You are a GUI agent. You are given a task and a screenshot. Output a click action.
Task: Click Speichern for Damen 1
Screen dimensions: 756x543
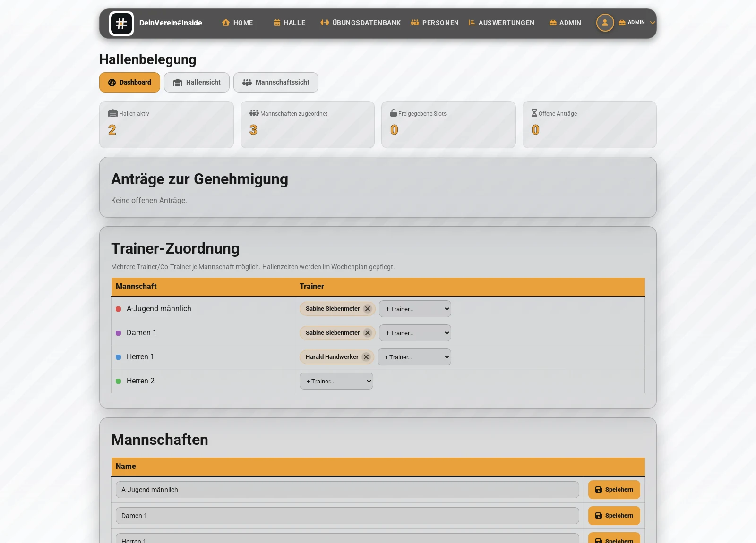coord(614,516)
